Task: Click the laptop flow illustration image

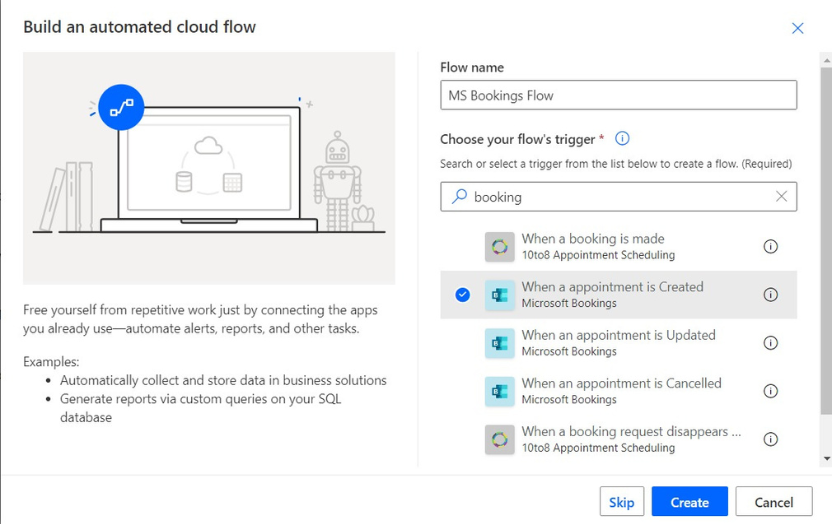Action: tap(209, 168)
